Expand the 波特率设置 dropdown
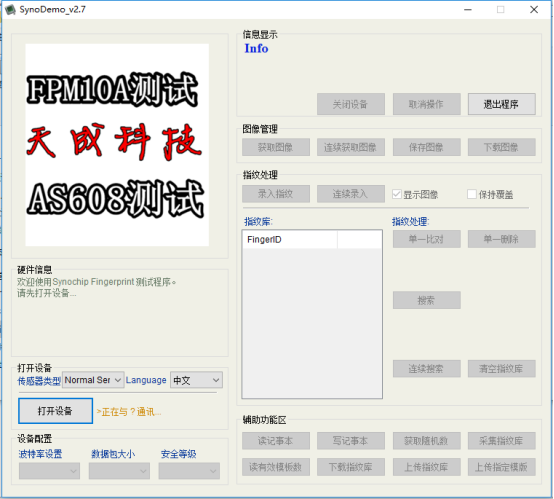Image resolution: width=554 pixels, height=499 pixels. click(49, 471)
